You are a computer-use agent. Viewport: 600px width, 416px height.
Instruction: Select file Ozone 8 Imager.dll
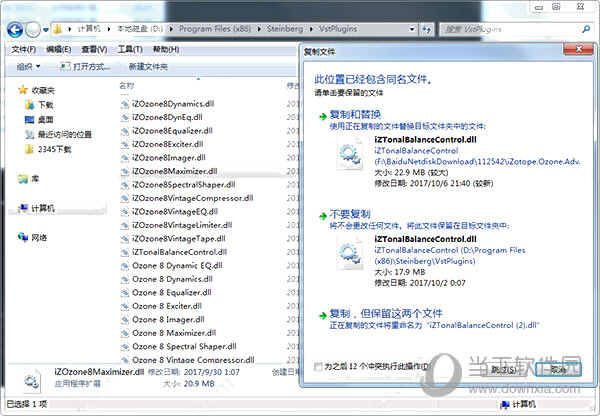[168, 320]
